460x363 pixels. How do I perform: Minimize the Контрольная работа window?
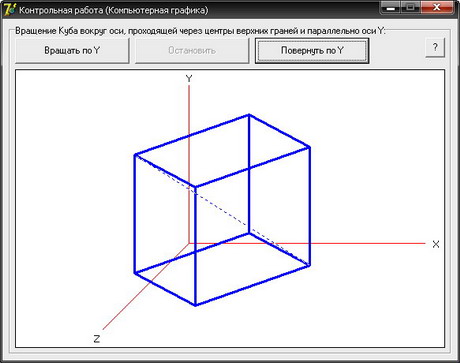(390, 7)
